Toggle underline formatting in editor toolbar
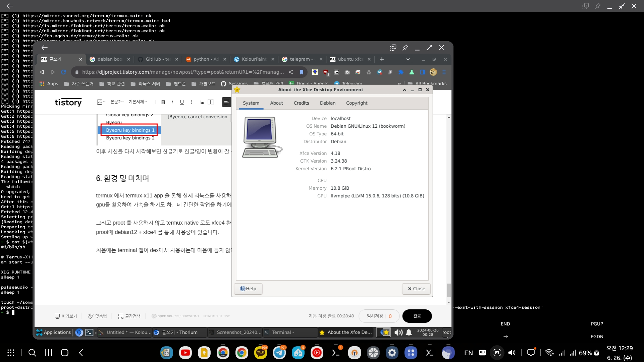This screenshot has width=644, height=362. pyautogui.click(x=182, y=102)
